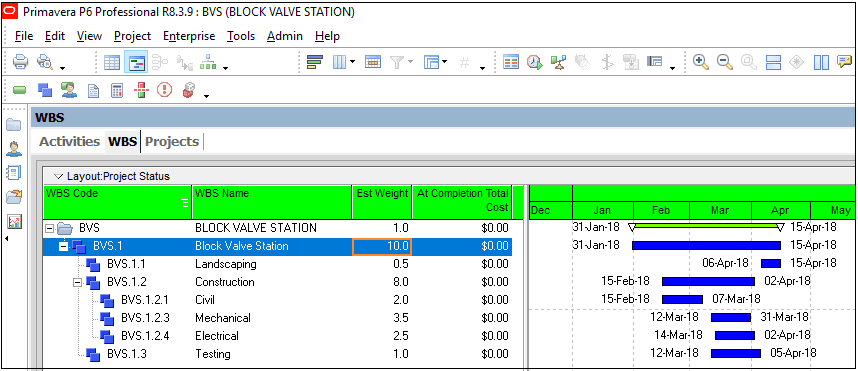
Task: Click the Est Weight 10.0 cell
Action: 382,246
